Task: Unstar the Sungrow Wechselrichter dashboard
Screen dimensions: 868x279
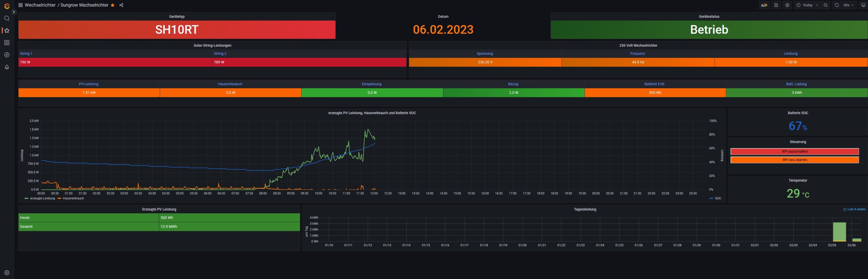Action: [x=113, y=5]
